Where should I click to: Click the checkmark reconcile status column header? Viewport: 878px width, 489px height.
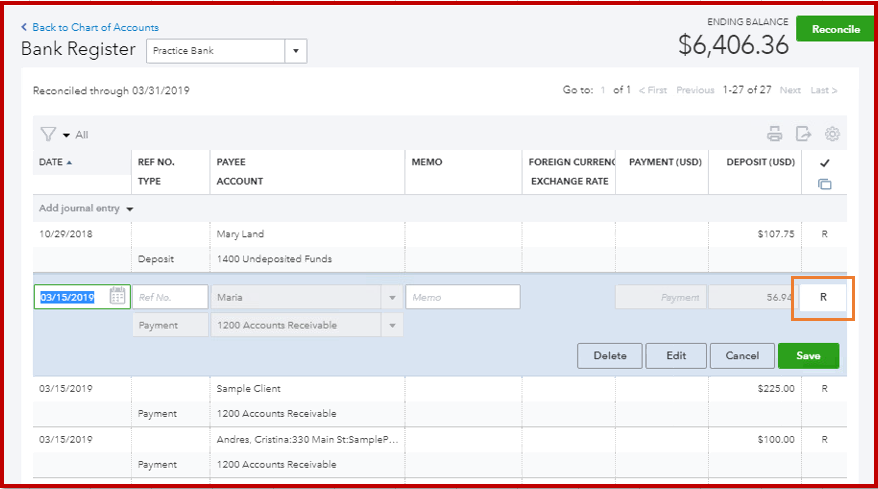click(824, 162)
